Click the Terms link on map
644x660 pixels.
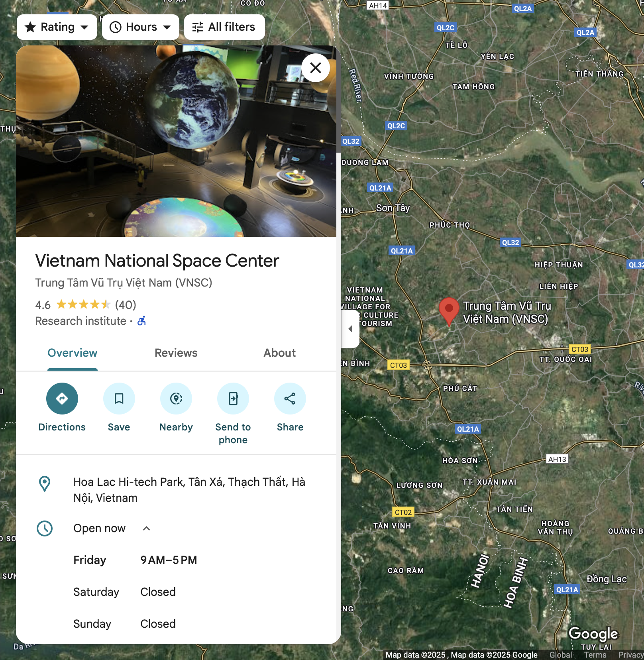pos(595,655)
